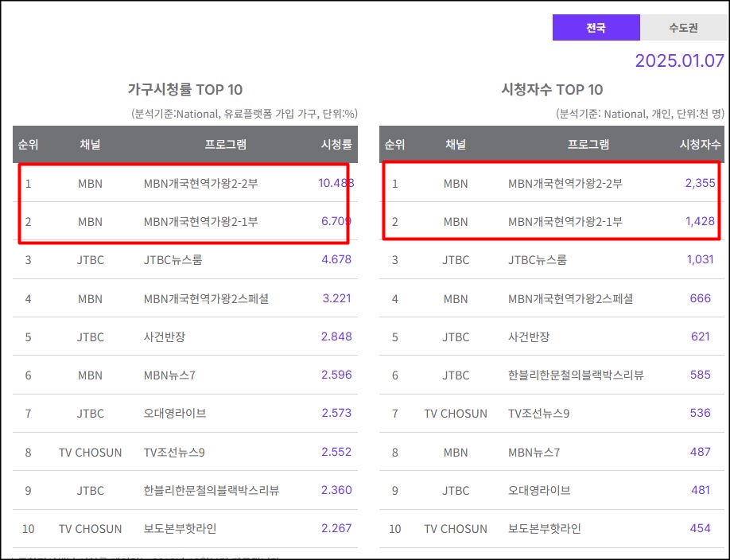The image size is (730, 560).
Task: Click the date 2025.01.07
Action: click(679, 60)
